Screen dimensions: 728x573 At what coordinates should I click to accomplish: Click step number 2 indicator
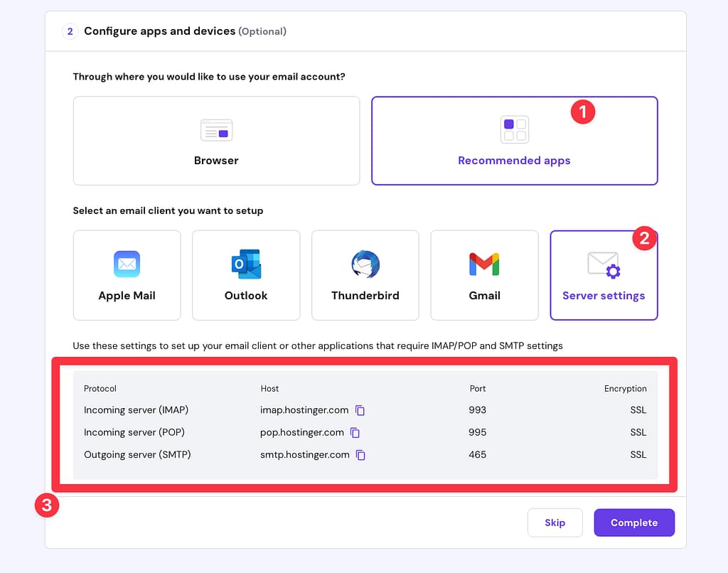pyautogui.click(x=69, y=31)
